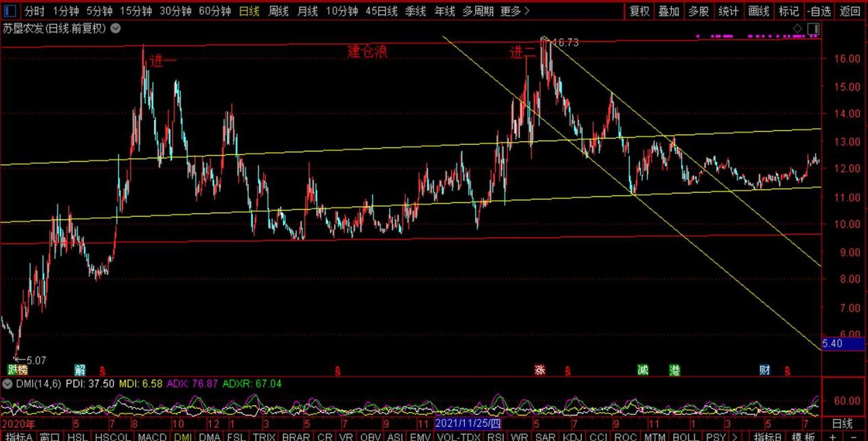Image resolution: width=868 pixels, height=441 pixels.
Task: Open the 更多 periods dropdown
Action: click(515, 11)
